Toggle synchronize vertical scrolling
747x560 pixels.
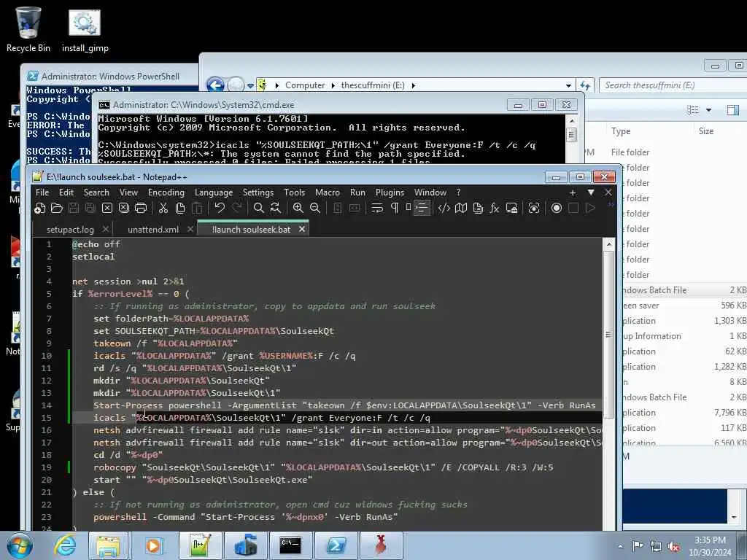[x=337, y=208]
